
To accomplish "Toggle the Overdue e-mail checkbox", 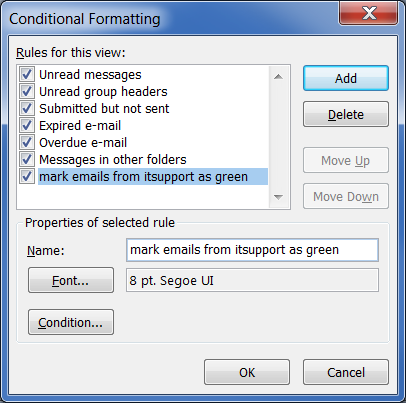I will coord(27,142).
